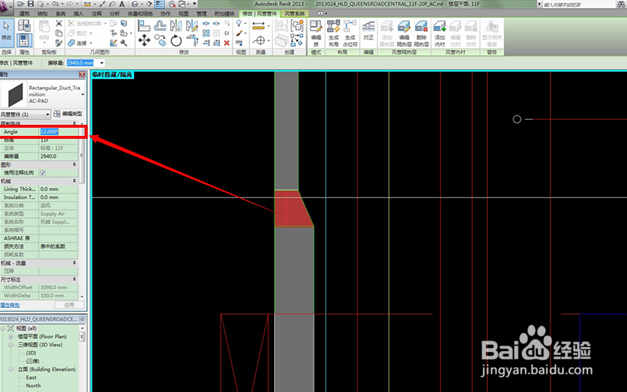Open the 风管管件 (1) type filter dropdown
This screenshot has width=627, height=392.
(26, 114)
